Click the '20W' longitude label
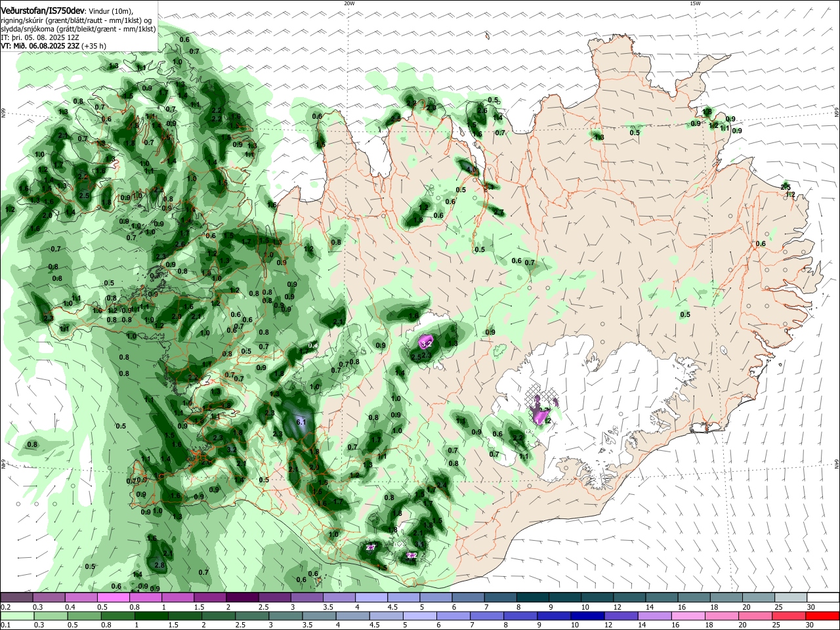The height and width of the screenshot is (630, 840). pos(349,3)
